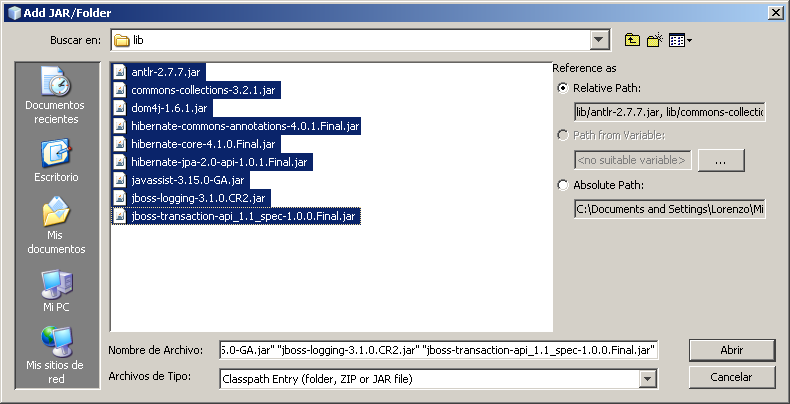The image size is (790, 404).
Task: Create a new folder icon
Action: pos(654,40)
